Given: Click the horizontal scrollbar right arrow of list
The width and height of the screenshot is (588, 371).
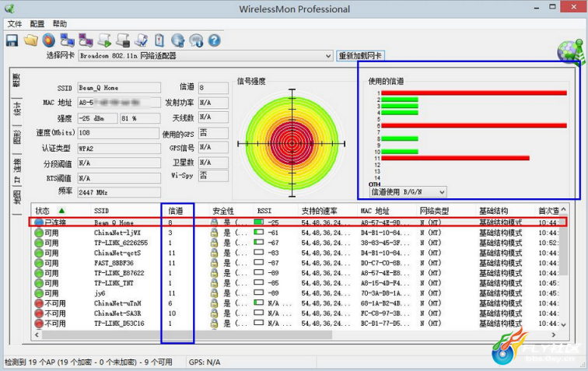Looking at the screenshot, I should [x=554, y=334].
